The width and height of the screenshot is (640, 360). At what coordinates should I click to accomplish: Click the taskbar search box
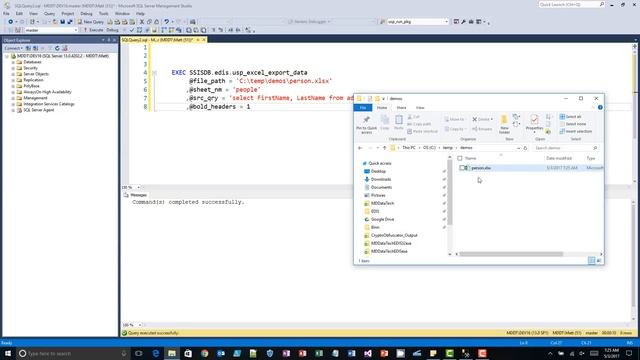pos(73,353)
